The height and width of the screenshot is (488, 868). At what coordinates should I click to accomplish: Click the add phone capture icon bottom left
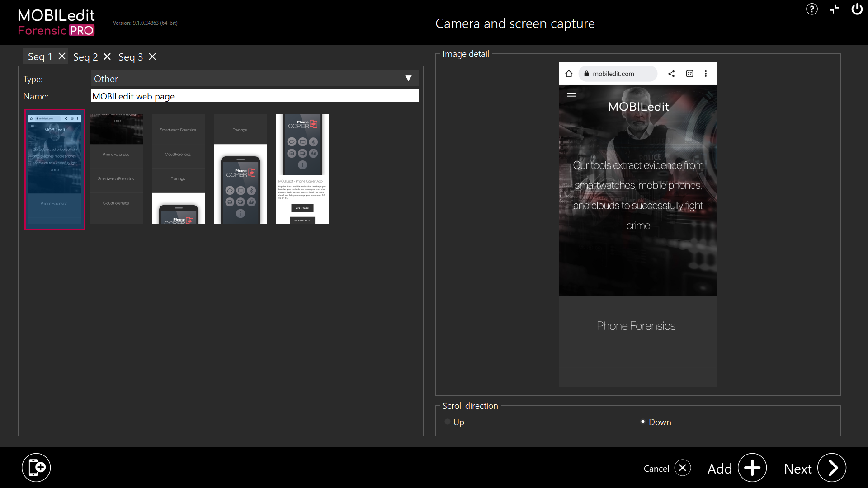pos(36,467)
